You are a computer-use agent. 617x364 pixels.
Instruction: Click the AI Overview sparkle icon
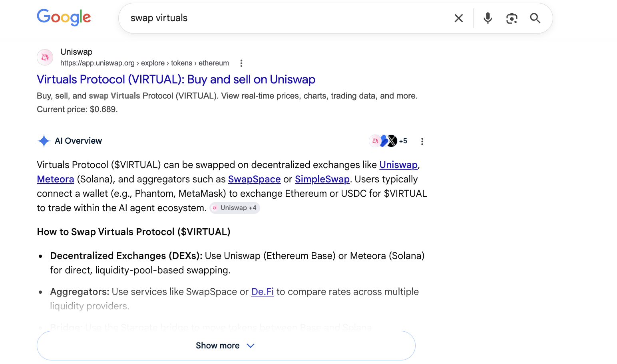tap(44, 141)
